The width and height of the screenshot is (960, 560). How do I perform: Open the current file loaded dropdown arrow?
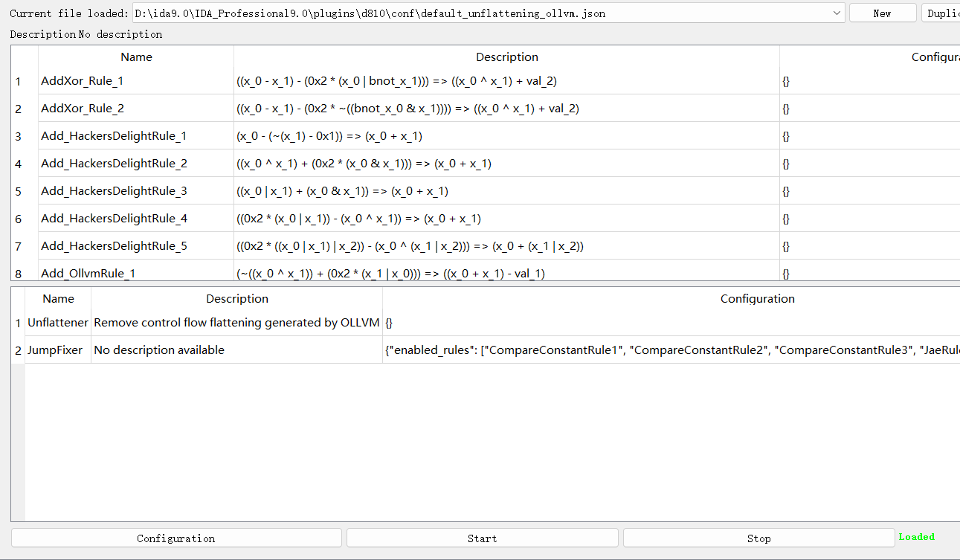point(838,13)
